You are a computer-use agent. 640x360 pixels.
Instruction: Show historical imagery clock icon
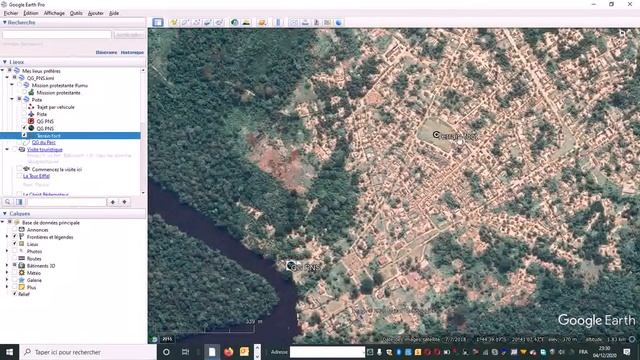[234, 22]
